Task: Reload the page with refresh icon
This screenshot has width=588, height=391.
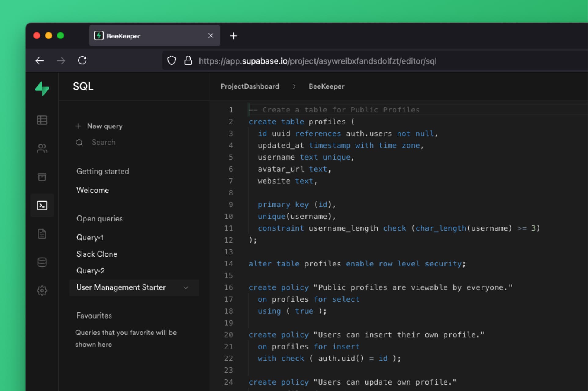Action: click(x=82, y=60)
